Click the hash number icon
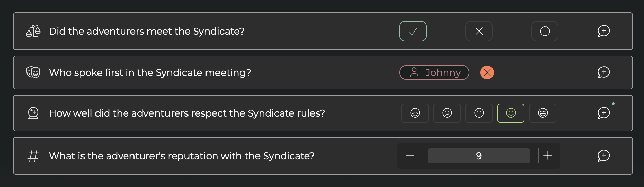This screenshot has width=644, height=187. click(33, 156)
